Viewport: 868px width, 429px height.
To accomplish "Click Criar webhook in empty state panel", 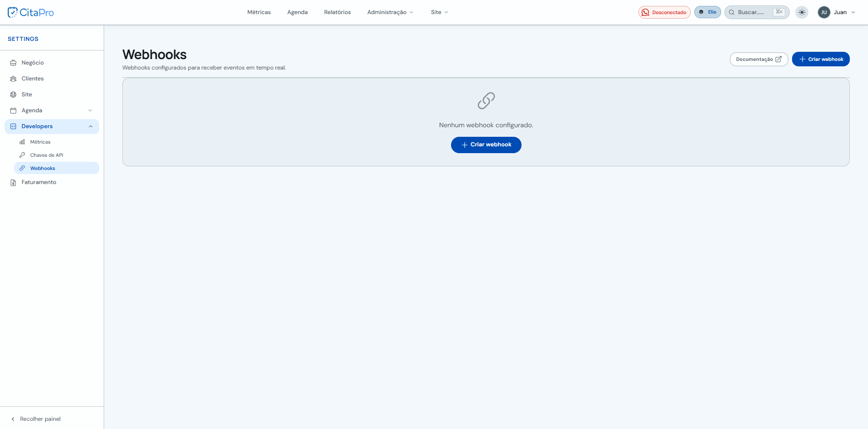I will (486, 145).
